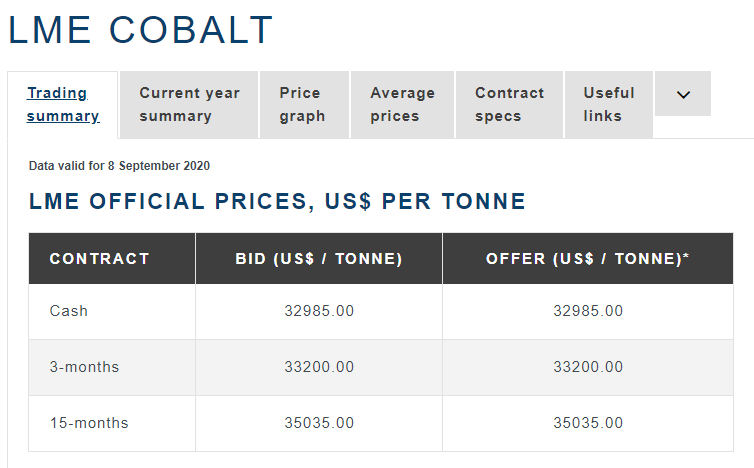The width and height of the screenshot is (754, 468).
Task: Click the 15-months offer price 35035.00
Action: pos(588,423)
